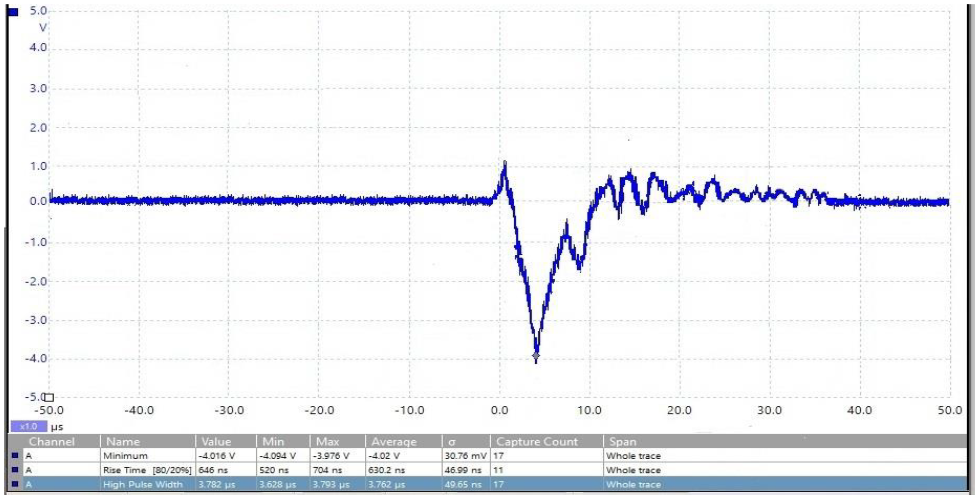This screenshot has height=500, width=980.
Task: Click the Channel column header
Action: coord(52,442)
